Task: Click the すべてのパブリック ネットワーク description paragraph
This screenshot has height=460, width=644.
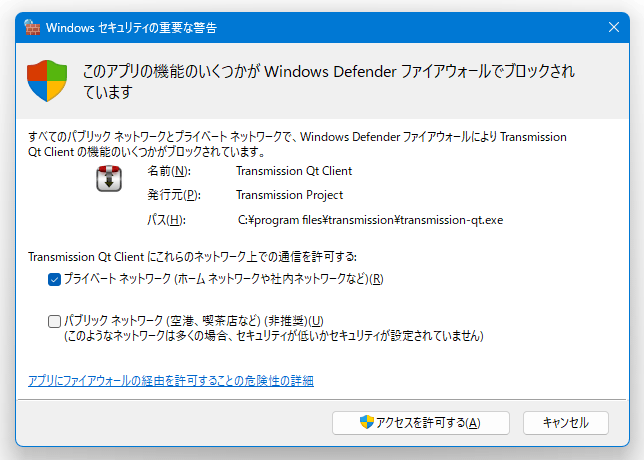Action: click(x=297, y=144)
